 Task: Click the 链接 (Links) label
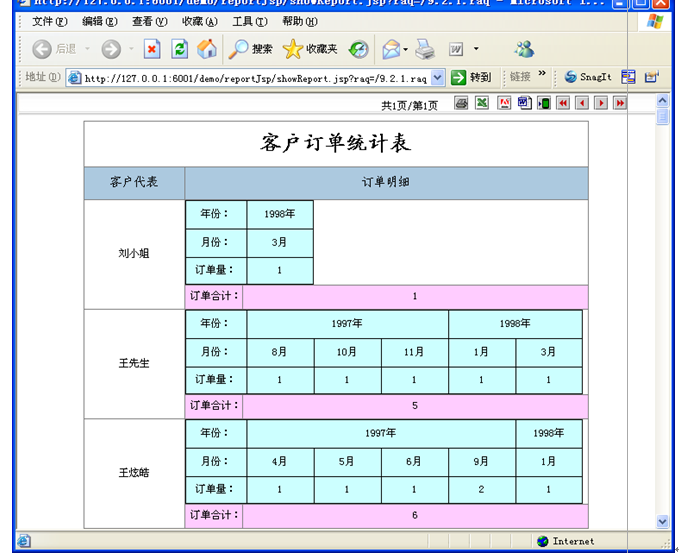520,77
